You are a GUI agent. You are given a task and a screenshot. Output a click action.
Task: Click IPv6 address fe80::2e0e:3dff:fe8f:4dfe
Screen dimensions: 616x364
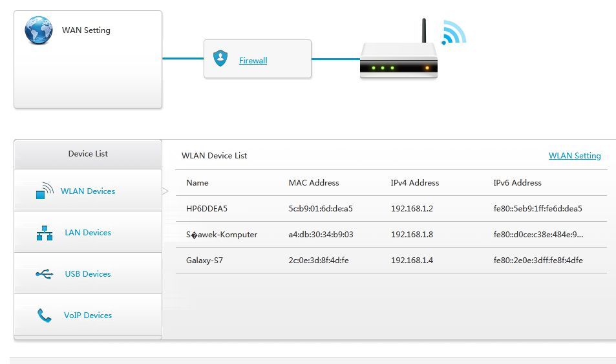coord(538,260)
